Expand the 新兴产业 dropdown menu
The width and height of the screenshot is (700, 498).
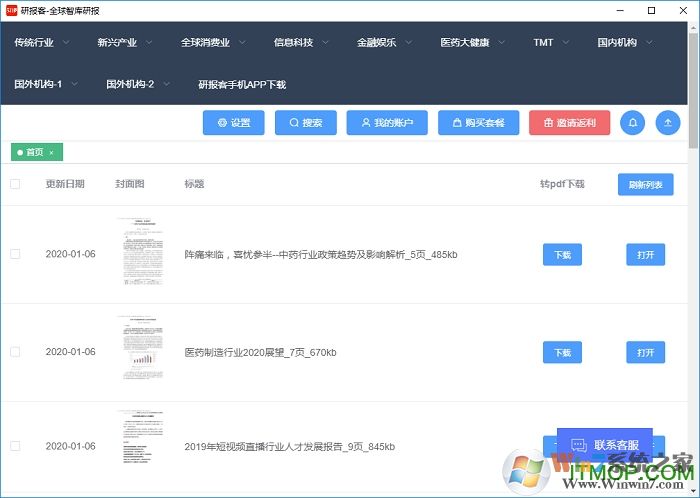(125, 42)
